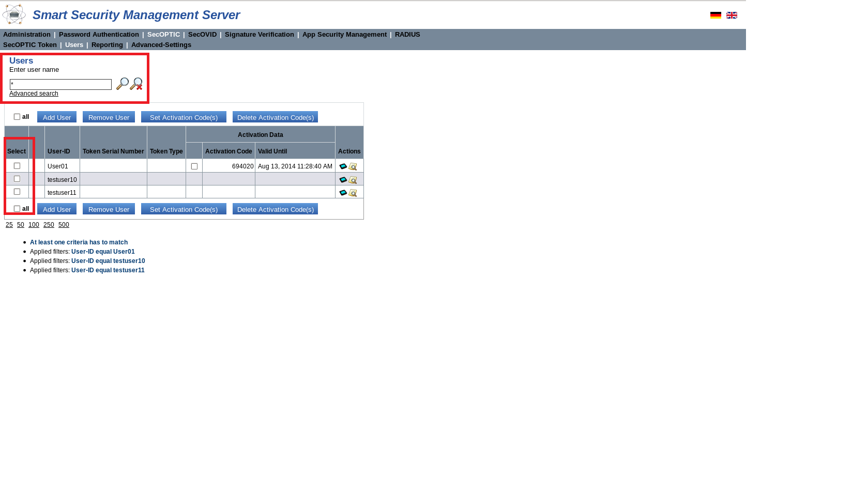This screenshot has height=496, width=868.
Task: Open the RADIUS menu
Action: click(x=407, y=35)
